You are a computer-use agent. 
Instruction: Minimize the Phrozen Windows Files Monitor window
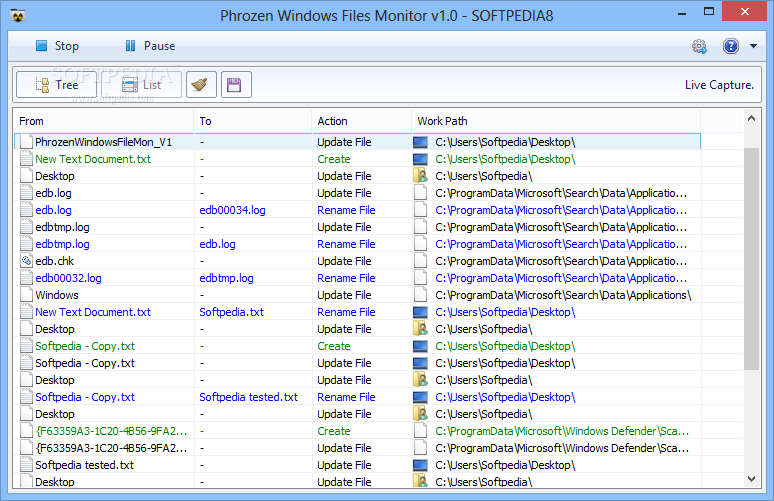tap(682, 13)
